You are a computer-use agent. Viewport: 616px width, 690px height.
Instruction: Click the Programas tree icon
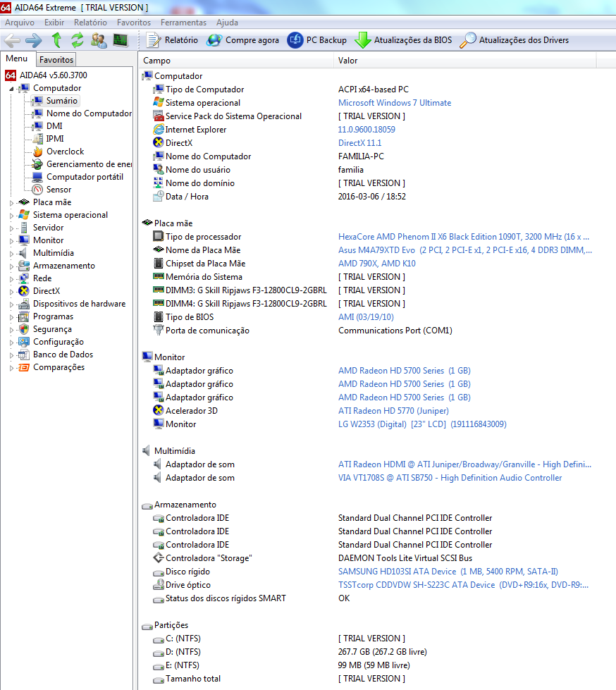tap(24, 317)
